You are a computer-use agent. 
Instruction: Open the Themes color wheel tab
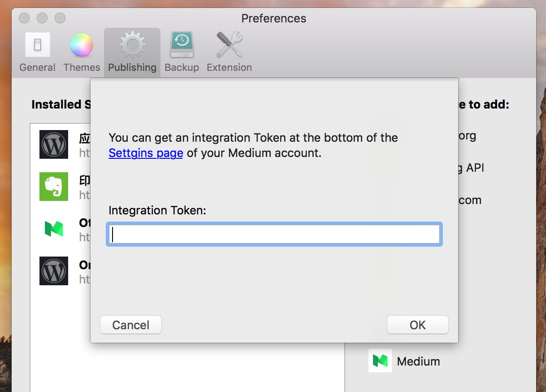82,52
